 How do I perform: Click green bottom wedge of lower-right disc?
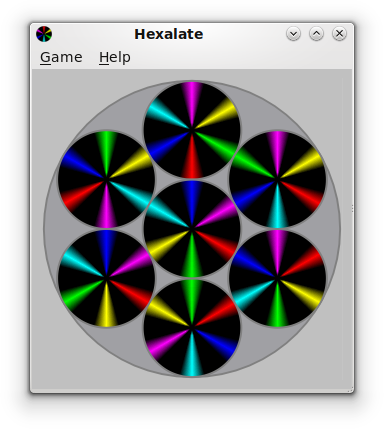coord(277,308)
